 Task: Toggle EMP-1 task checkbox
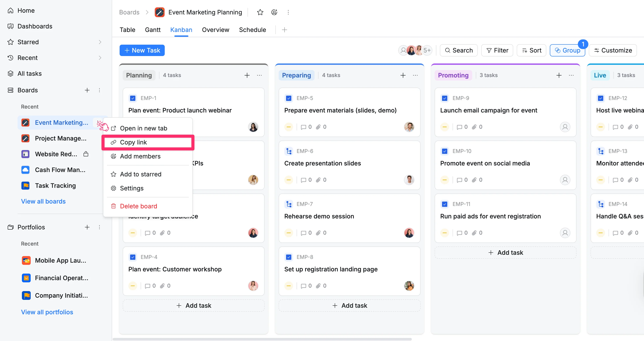click(x=133, y=98)
